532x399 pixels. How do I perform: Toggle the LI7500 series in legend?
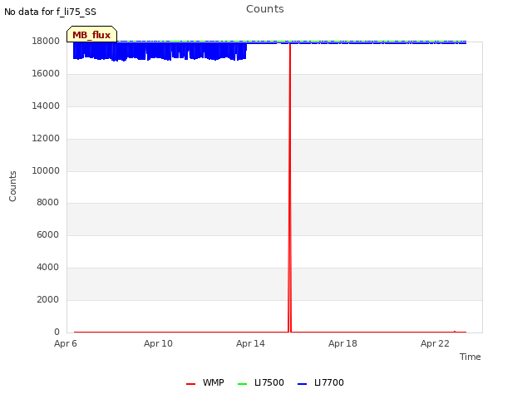tap(260, 382)
